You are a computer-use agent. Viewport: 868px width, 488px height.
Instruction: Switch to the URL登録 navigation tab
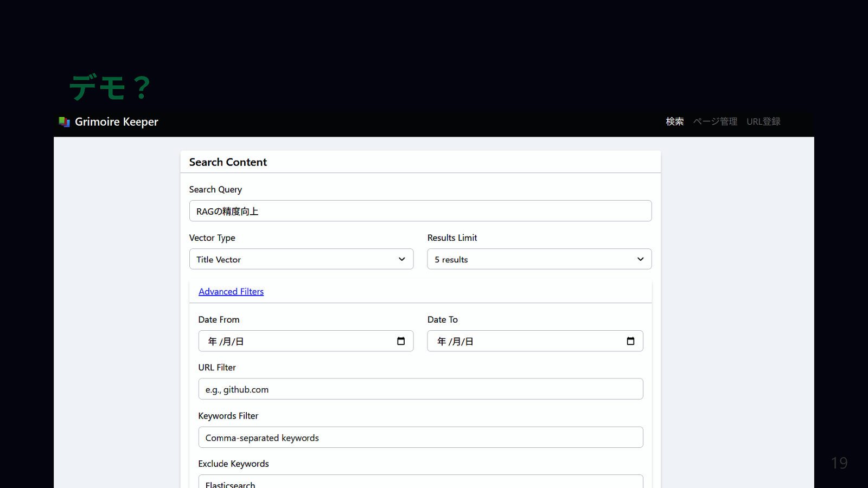click(763, 121)
